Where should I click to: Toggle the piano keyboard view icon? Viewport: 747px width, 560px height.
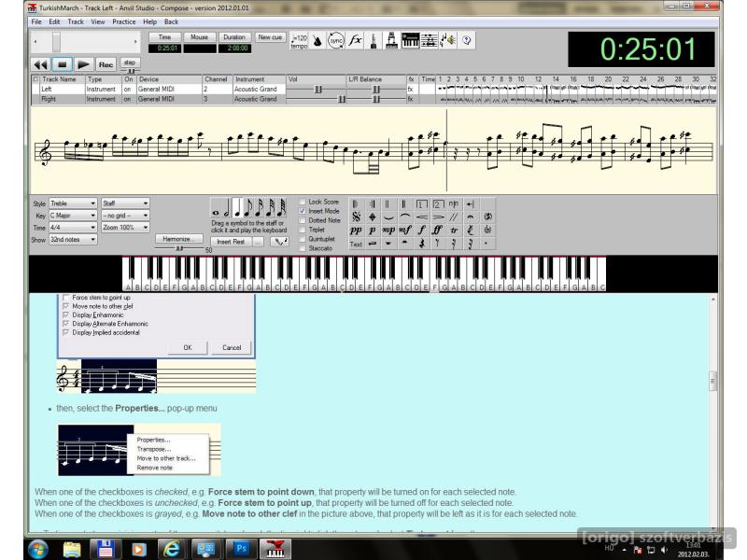point(410,41)
